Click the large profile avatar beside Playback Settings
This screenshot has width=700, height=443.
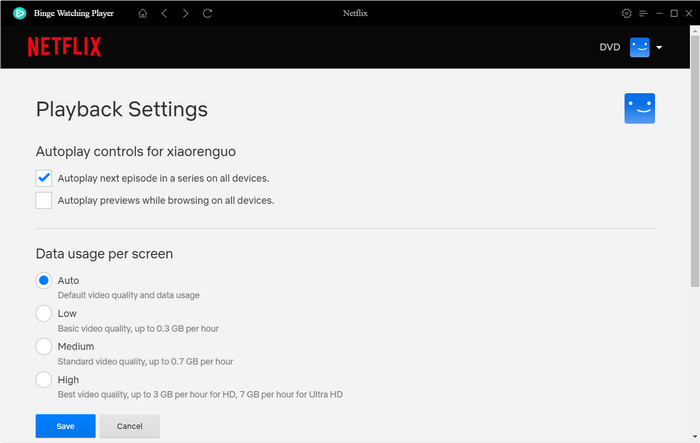coord(640,108)
